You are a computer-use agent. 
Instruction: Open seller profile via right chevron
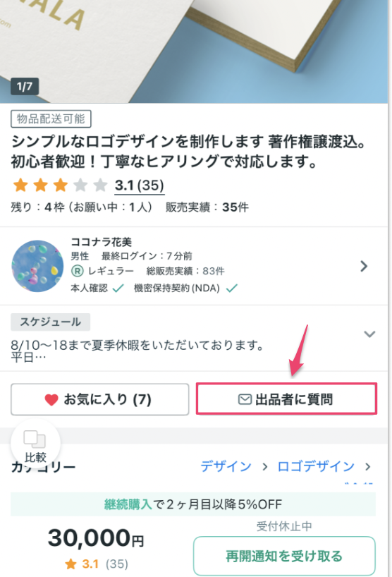pyautogui.click(x=364, y=266)
